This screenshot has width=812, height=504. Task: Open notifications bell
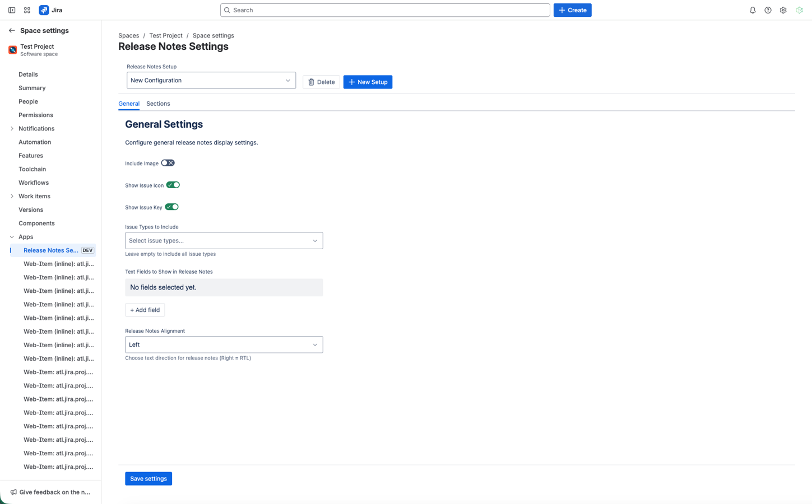coord(753,10)
